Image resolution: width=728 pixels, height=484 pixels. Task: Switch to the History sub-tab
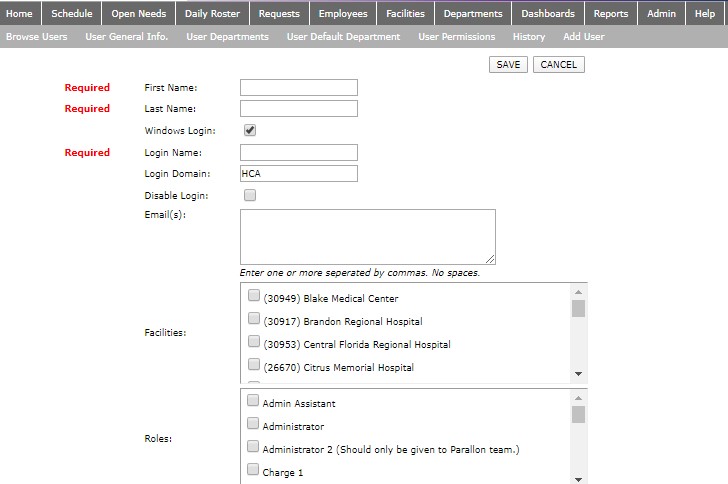click(x=529, y=37)
